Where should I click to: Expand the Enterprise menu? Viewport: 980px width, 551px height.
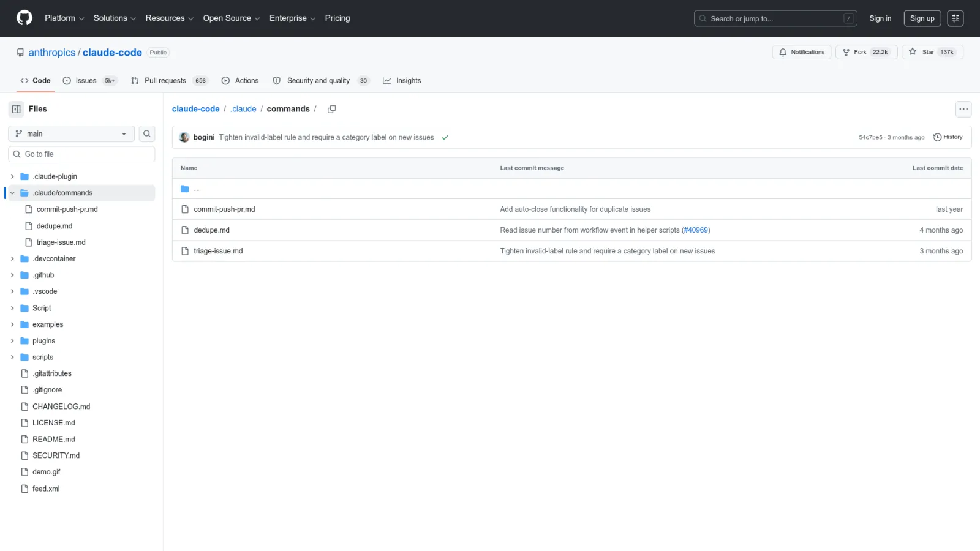[x=293, y=18]
